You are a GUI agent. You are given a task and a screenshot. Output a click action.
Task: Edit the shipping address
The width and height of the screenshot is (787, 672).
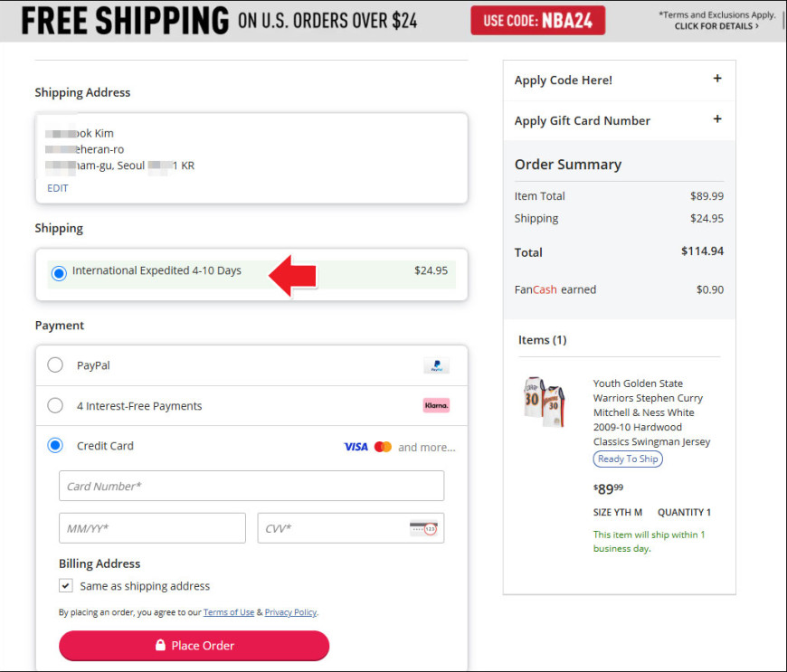(x=58, y=188)
